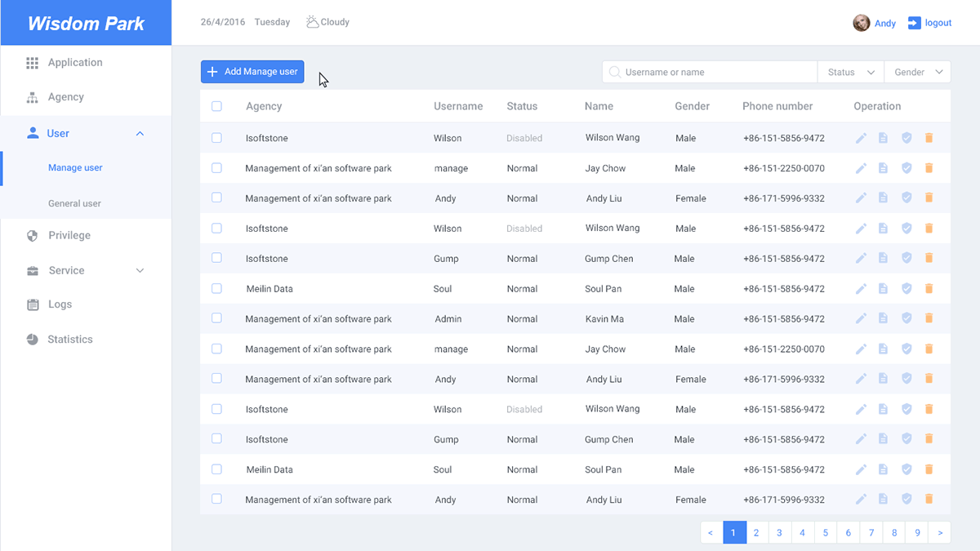
Task: Tick the select-all checkbox in the table header
Action: (216, 106)
